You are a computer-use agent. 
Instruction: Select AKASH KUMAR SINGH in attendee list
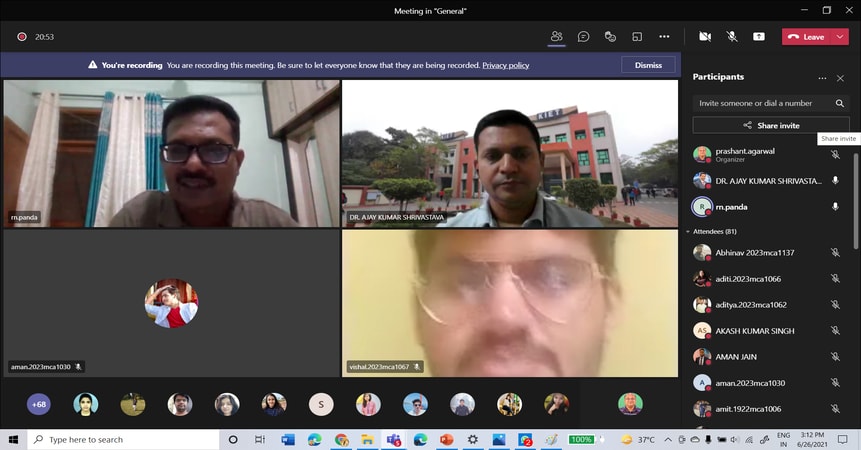coord(755,331)
